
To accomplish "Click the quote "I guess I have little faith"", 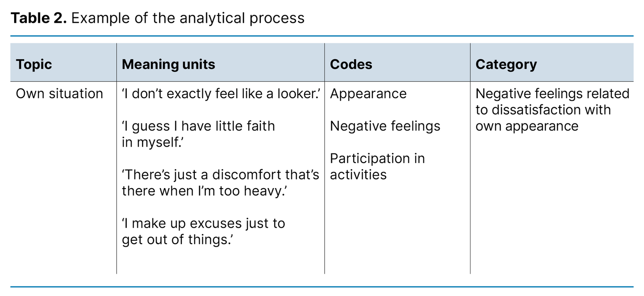I will (x=198, y=126).
